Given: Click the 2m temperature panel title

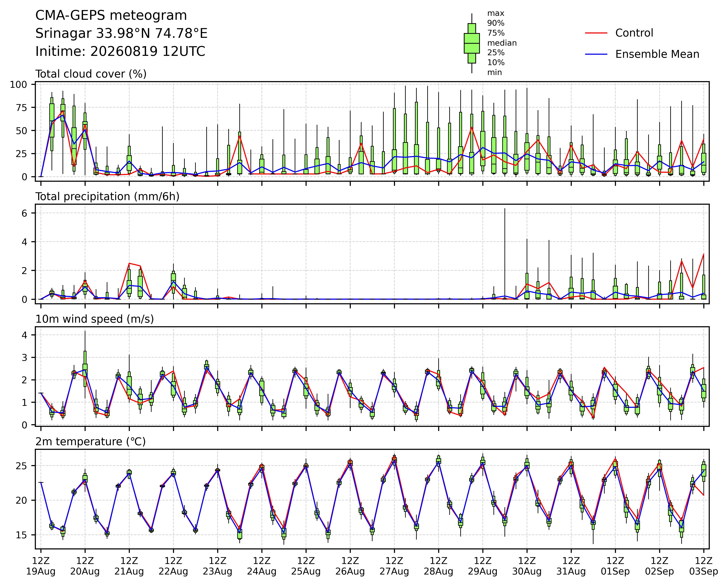Looking at the screenshot, I should click(x=90, y=442).
